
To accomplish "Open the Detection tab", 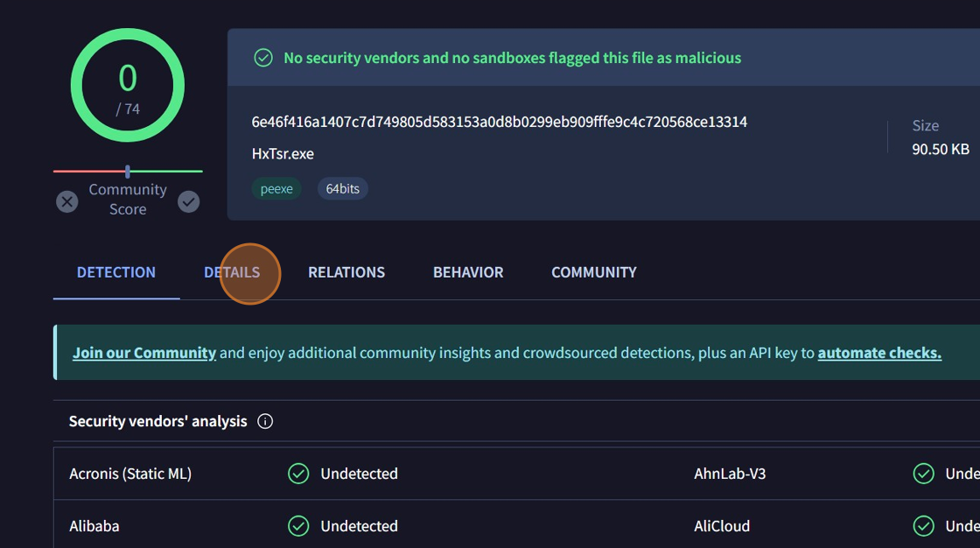I will point(116,272).
